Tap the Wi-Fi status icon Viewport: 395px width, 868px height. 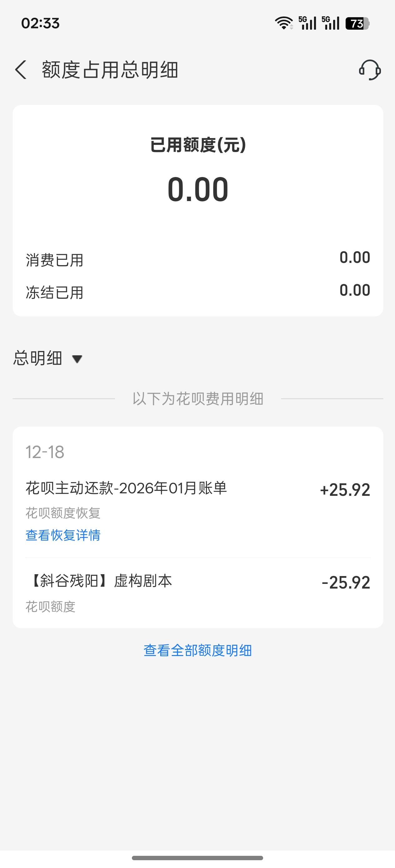(x=284, y=23)
